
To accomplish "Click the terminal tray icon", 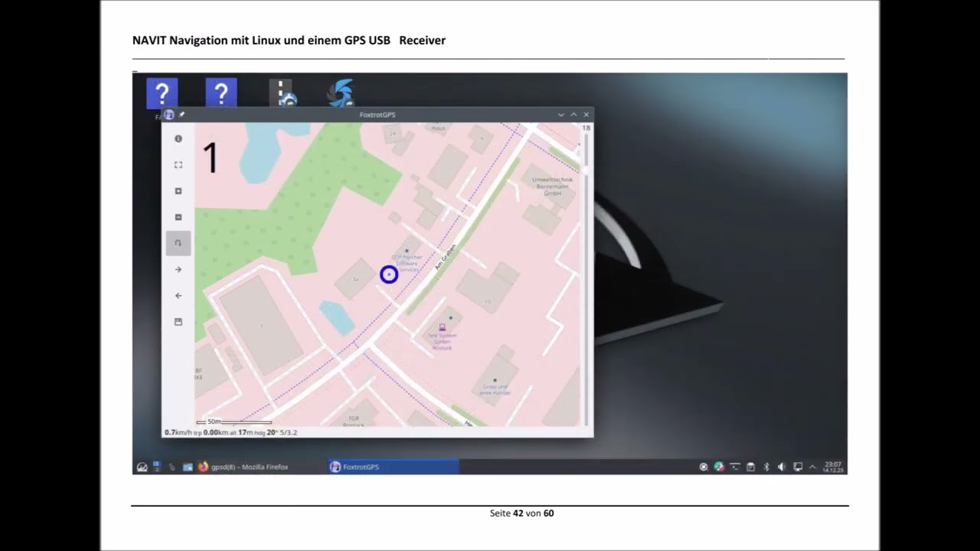I will click(735, 467).
